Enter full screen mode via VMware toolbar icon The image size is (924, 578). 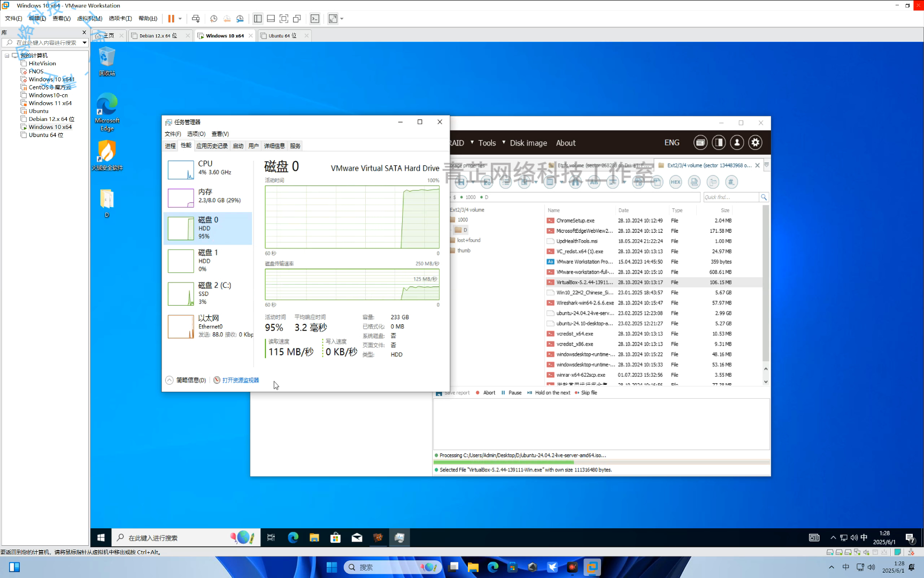click(284, 19)
